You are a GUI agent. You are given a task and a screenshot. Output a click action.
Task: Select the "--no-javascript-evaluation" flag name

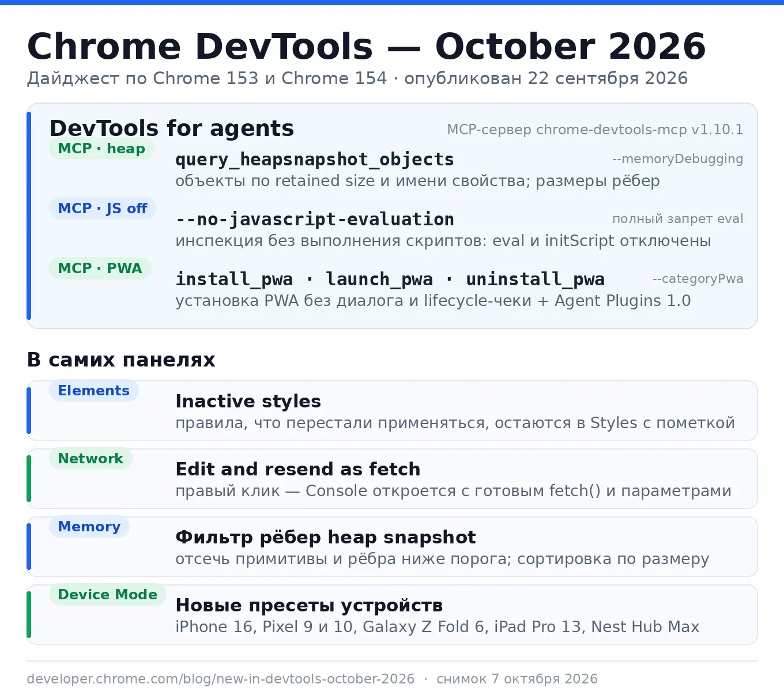pyautogui.click(x=315, y=220)
